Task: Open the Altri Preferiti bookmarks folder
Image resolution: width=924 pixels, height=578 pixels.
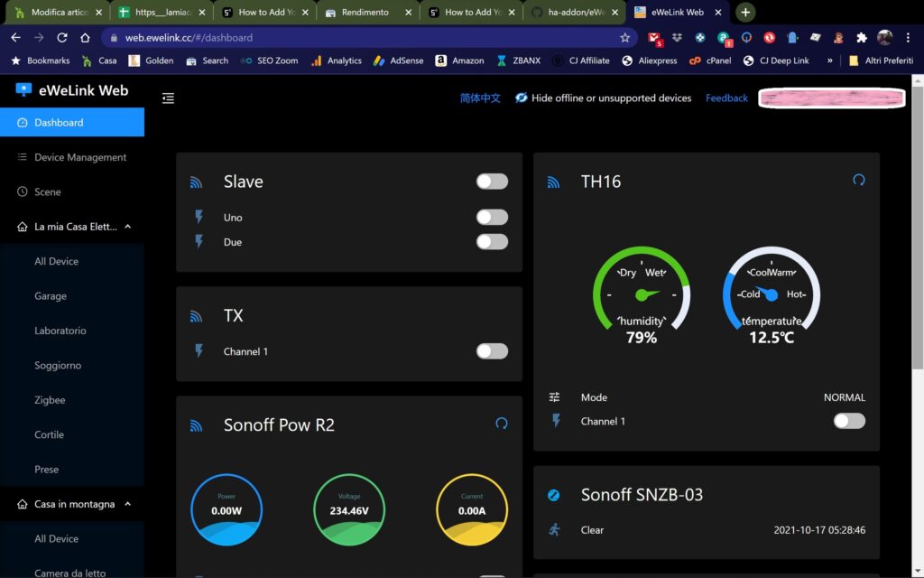Action: coord(881,61)
